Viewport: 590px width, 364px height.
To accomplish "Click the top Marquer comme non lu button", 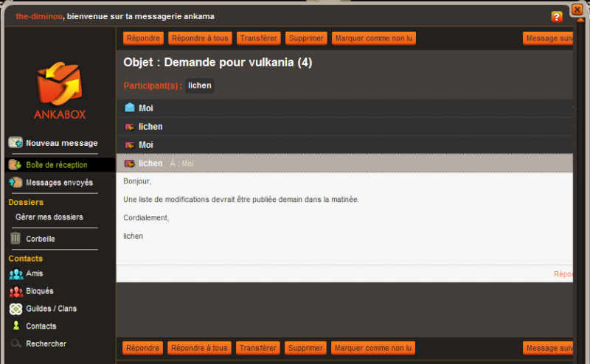I will (x=374, y=38).
